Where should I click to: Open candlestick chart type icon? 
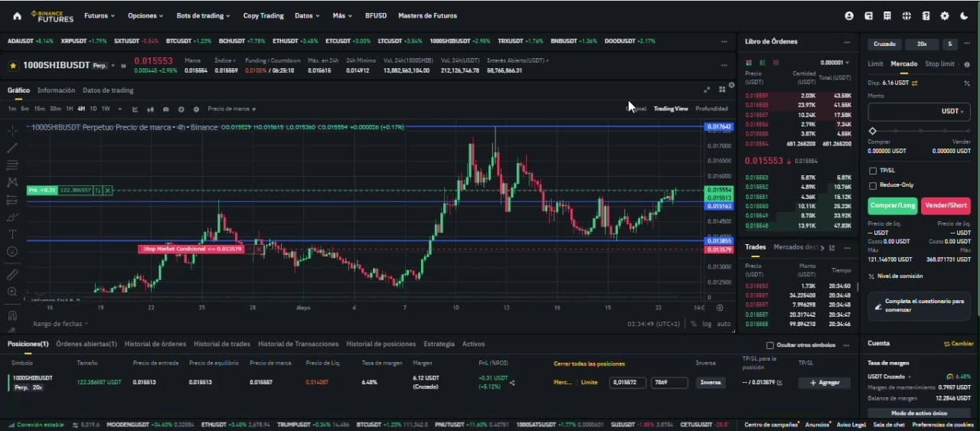point(151,109)
